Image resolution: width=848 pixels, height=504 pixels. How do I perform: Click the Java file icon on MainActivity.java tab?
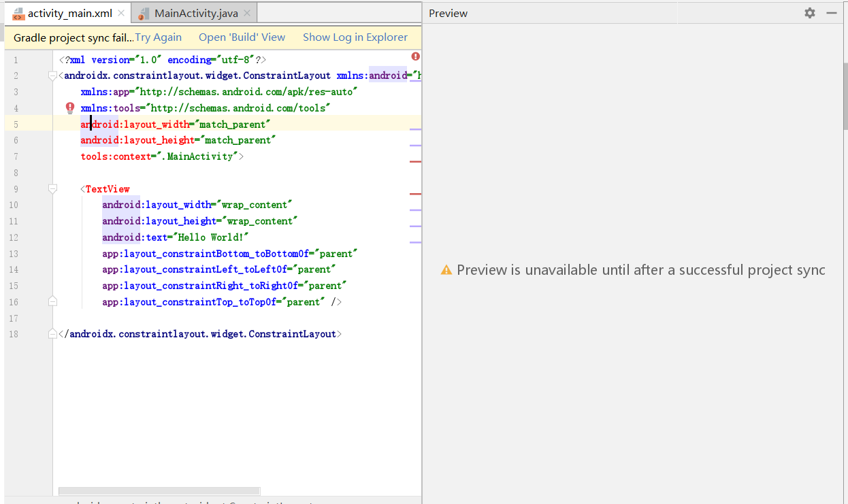click(x=142, y=14)
